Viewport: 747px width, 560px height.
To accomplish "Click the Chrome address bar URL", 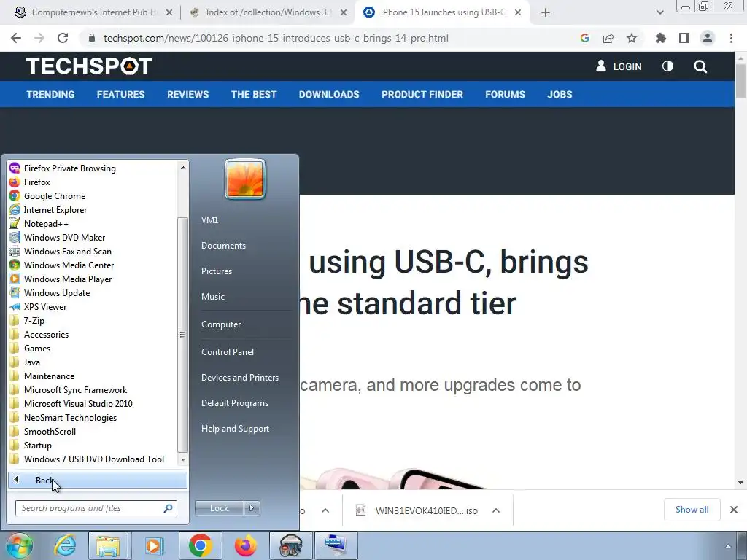I will (x=276, y=38).
